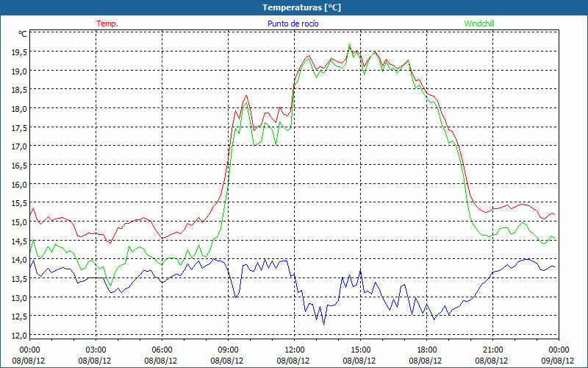Click the '08/08/12' date under 03:00
The height and width of the screenshot is (368, 588).
(x=96, y=361)
